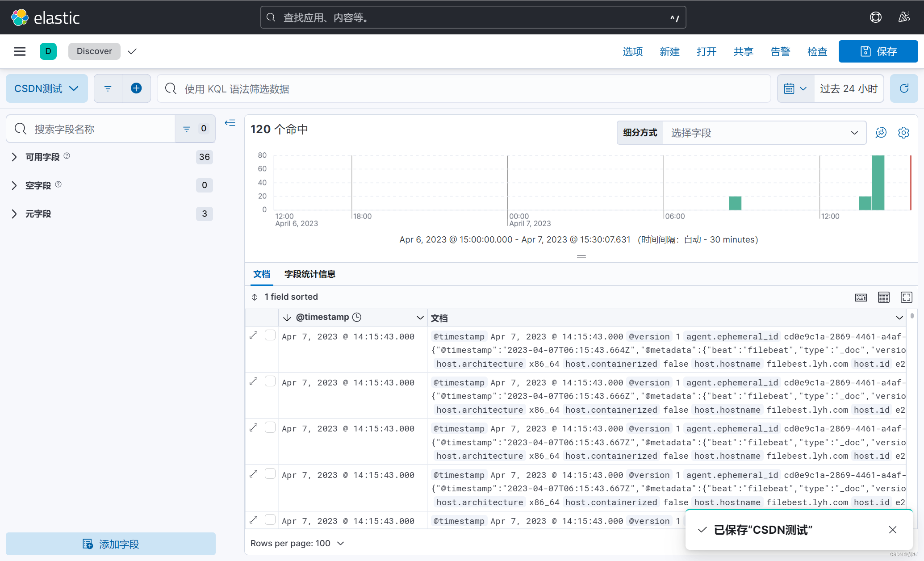Open the columns display selector
This screenshot has width=924, height=561.
(884, 297)
